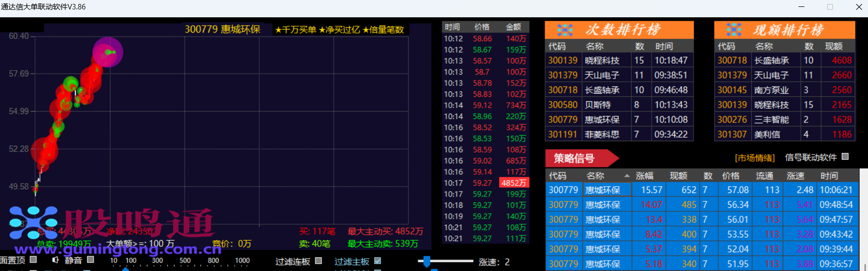Screen dimensions: 868x271
Task: Click the speaker icon next to 静音
Action: point(56,260)
